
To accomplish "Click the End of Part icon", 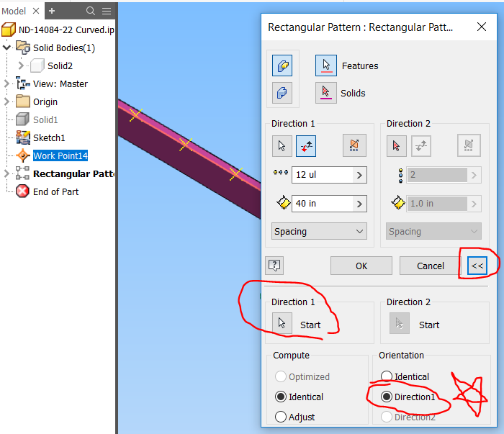I will point(22,191).
